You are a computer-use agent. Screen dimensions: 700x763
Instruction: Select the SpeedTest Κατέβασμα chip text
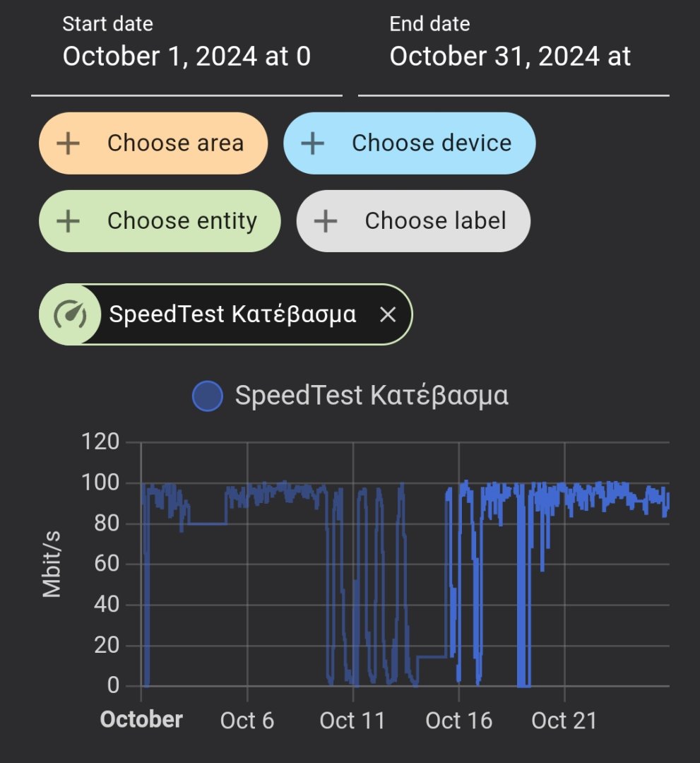click(x=232, y=314)
